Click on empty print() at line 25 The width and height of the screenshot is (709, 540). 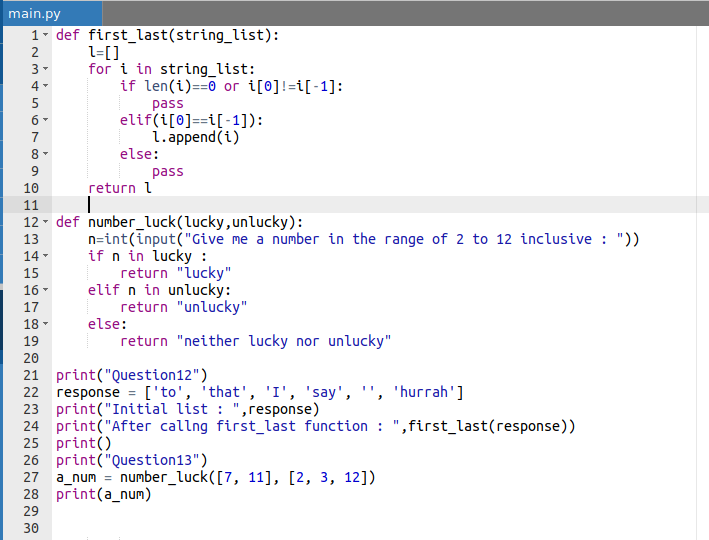(84, 443)
